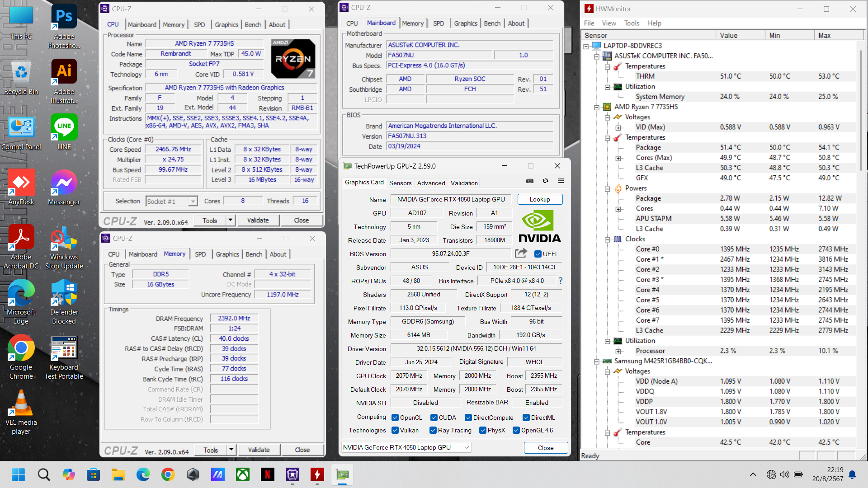The width and height of the screenshot is (868, 488).
Task: Click the Value column header in HWMonitor
Action: [x=741, y=35]
